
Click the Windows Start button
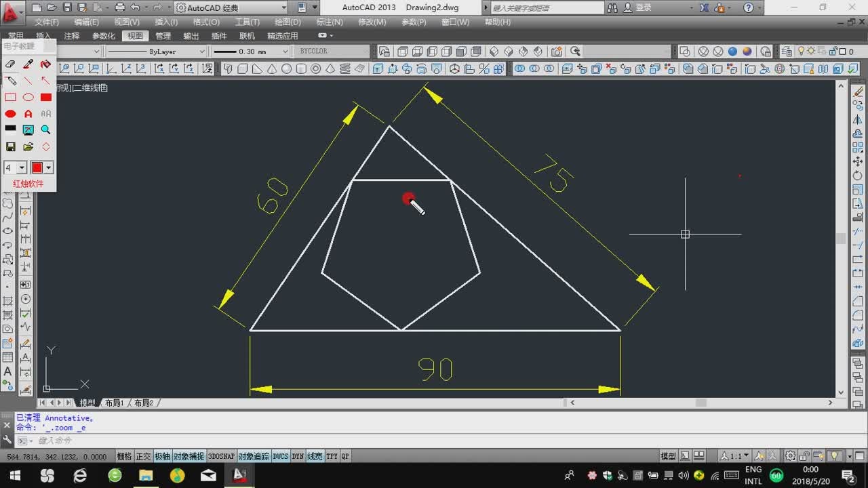tap(15, 475)
